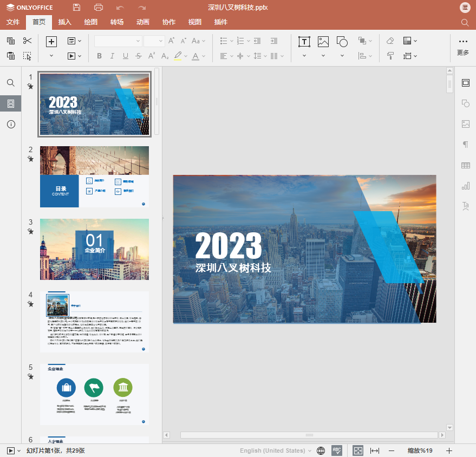Open the language selector English (United States)
Viewport: 476px width, 457px height.
coord(276,451)
